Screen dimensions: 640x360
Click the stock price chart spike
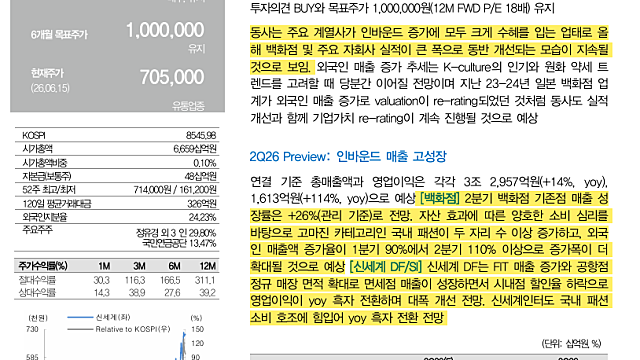point(183,345)
